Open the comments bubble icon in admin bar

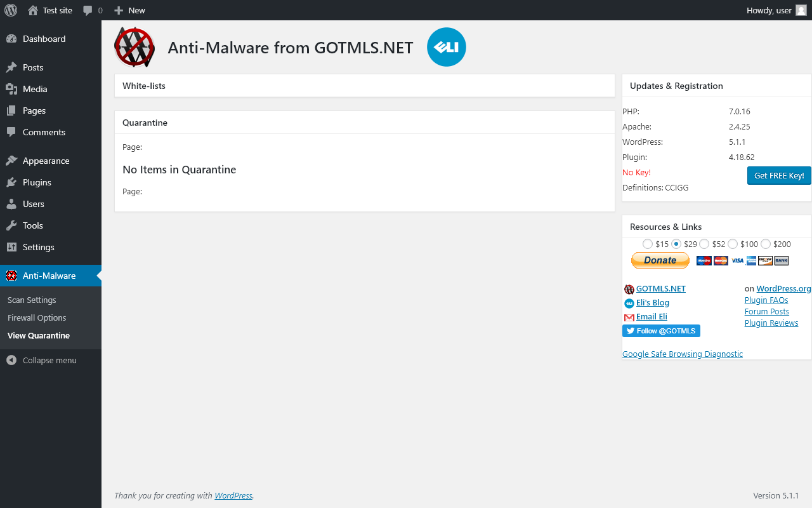point(88,10)
